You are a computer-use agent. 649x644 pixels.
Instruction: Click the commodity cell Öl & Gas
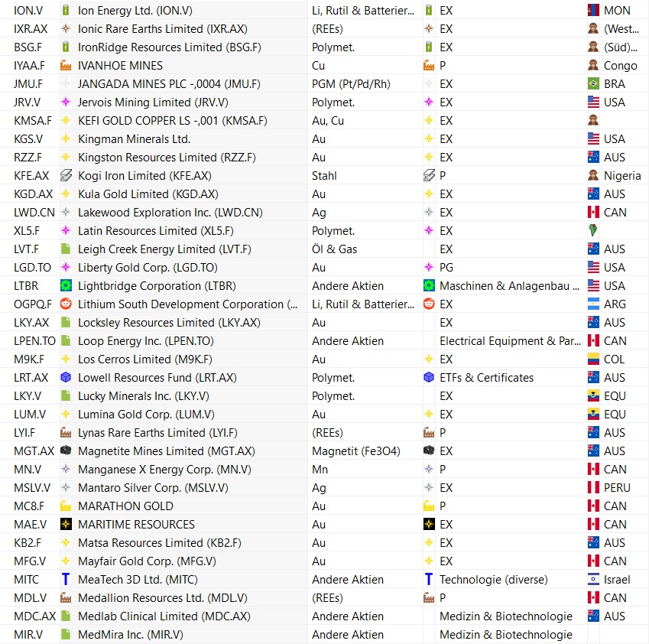pyautogui.click(x=334, y=249)
